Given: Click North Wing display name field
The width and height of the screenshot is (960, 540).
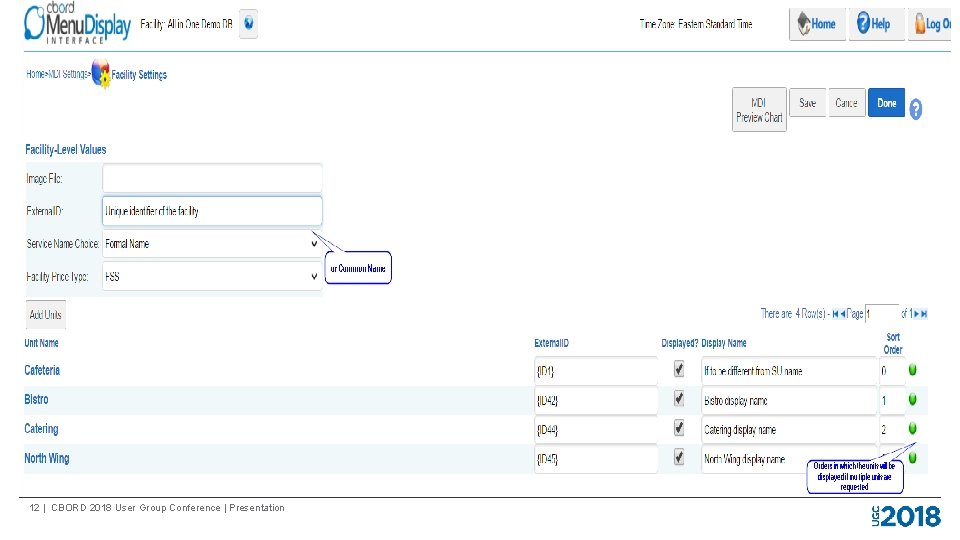Looking at the screenshot, I should pyautogui.click(x=789, y=459).
